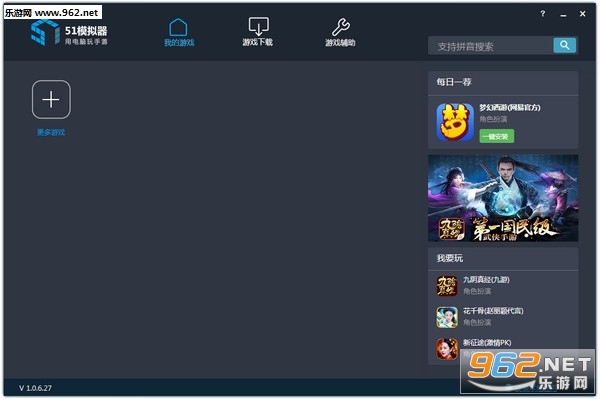Click the 梦幻西游(网易官方) title
The image size is (600, 399).
tap(510, 107)
